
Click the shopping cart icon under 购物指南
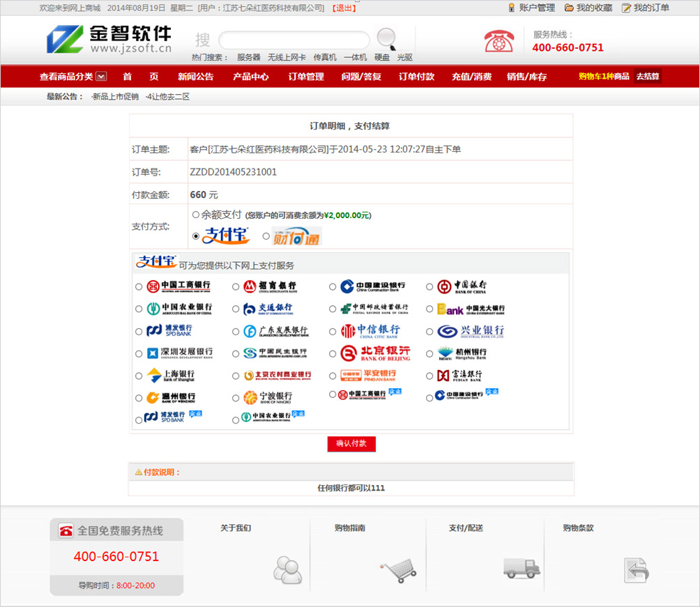[x=399, y=570]
